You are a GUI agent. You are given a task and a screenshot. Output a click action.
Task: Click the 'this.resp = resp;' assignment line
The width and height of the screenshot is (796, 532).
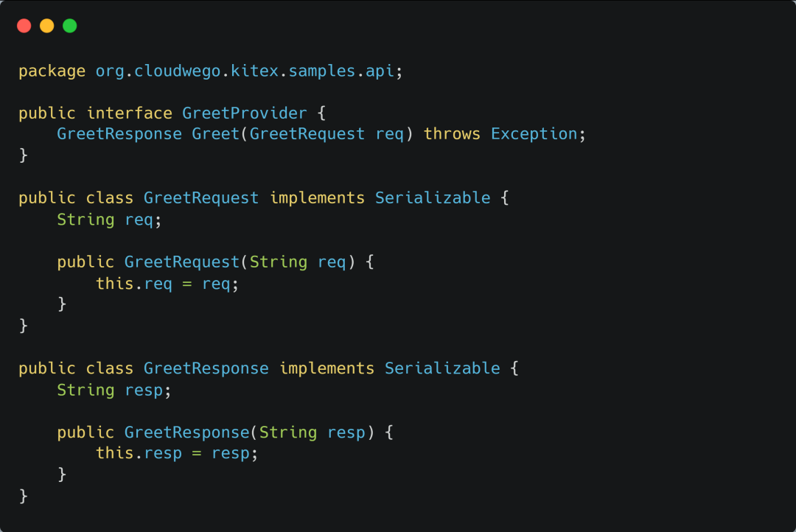click(177, 453)
